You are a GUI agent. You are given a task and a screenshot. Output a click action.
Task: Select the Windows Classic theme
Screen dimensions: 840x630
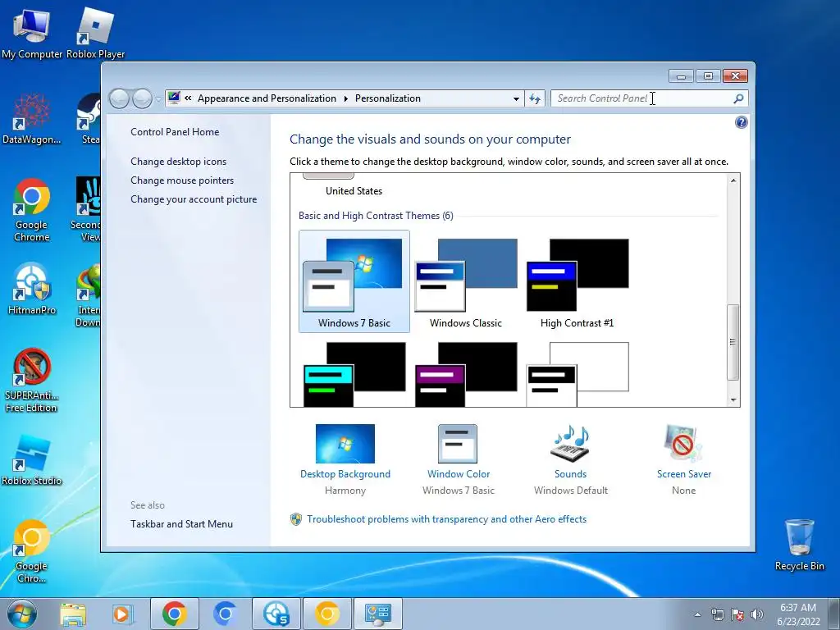[x=466, y=282]
